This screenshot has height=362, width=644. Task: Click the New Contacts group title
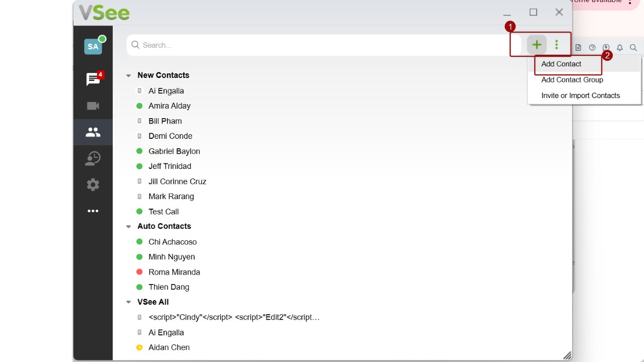tap(163, 75)
